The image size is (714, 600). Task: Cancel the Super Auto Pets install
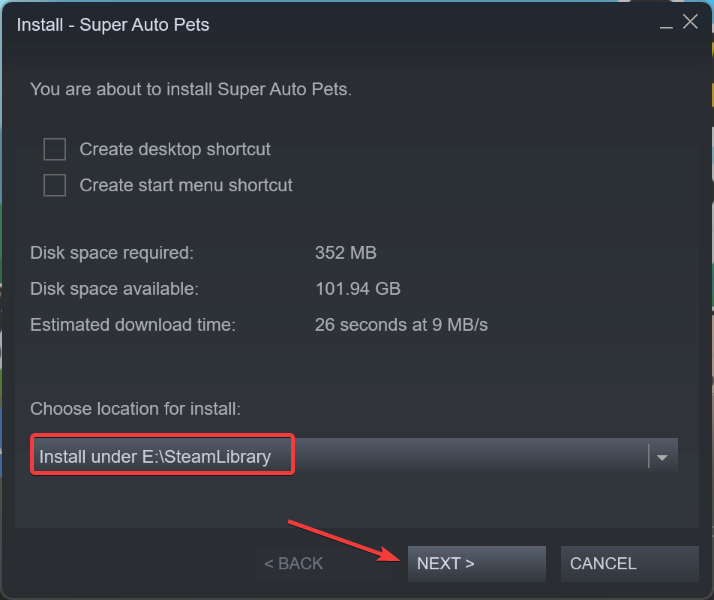point(630,564)
